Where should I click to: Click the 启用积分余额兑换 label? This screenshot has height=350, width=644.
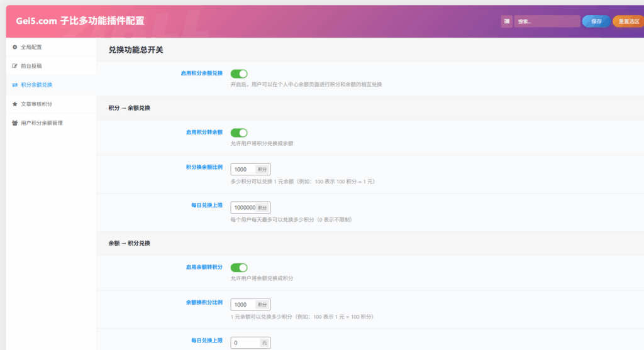click(x=202, y=73)
